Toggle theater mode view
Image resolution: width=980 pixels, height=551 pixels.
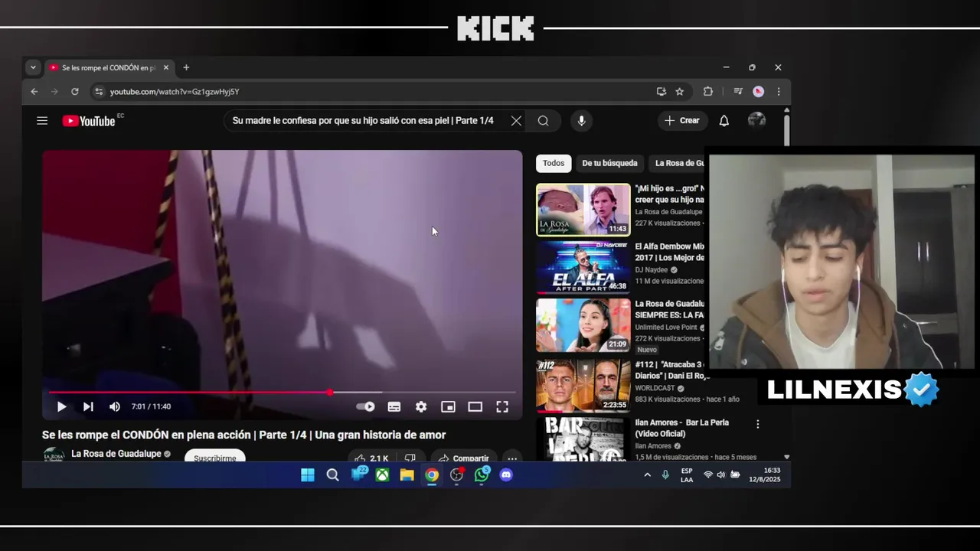[x=475, y=407]
